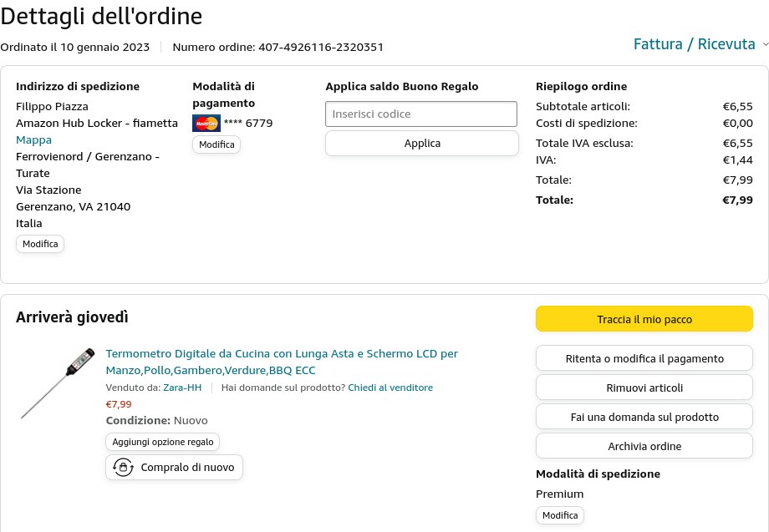The height and width of the screenshot is (532, 769).
Task: Open the Fattura / Ricevuta link
Action: (694, 44)
